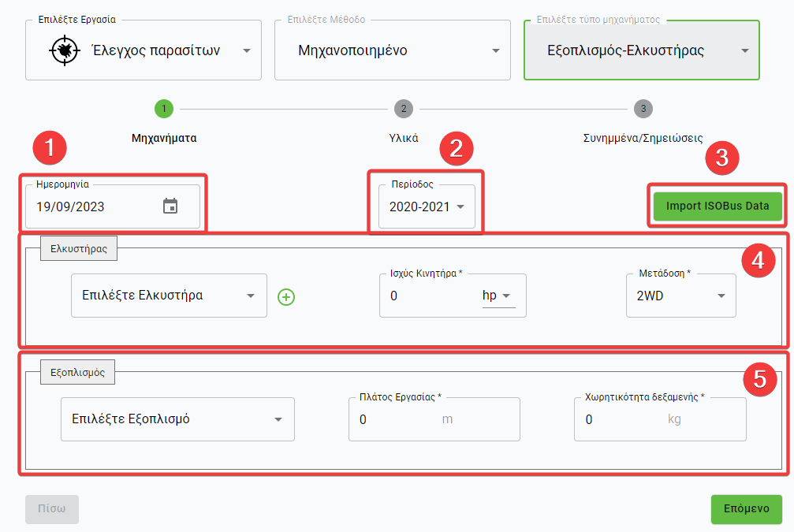Focus the Ισχύς Κινητήρα value field

tap(430, 296)
